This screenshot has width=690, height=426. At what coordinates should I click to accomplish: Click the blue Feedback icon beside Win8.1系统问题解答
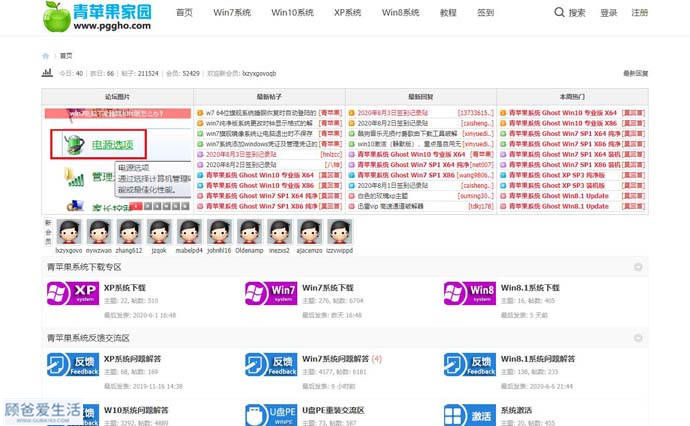[x=470, y=364]
